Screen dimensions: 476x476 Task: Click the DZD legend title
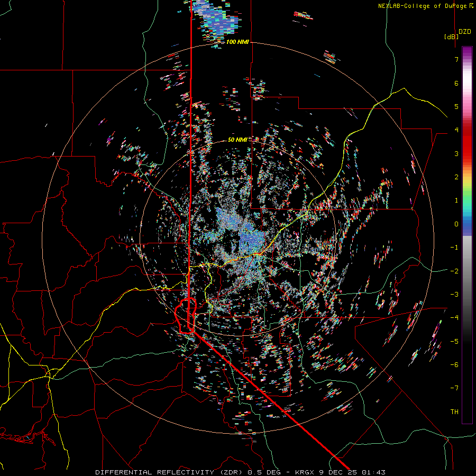pyautogui.click(x=465, y=32)
